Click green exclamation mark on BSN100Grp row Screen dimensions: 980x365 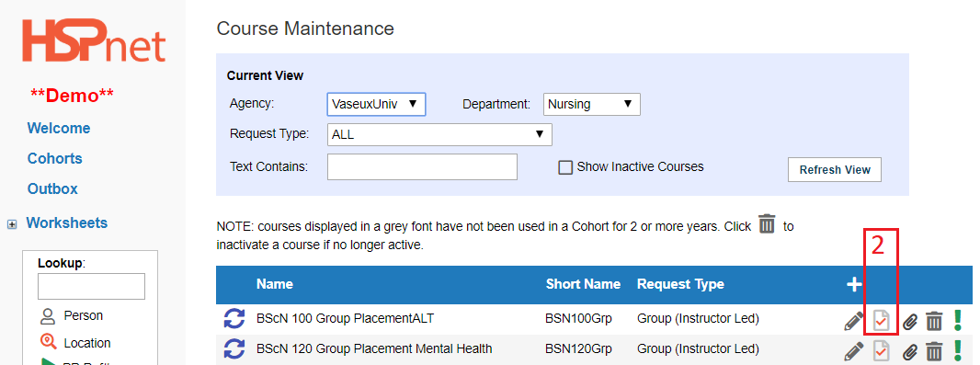tap(958, 320)
